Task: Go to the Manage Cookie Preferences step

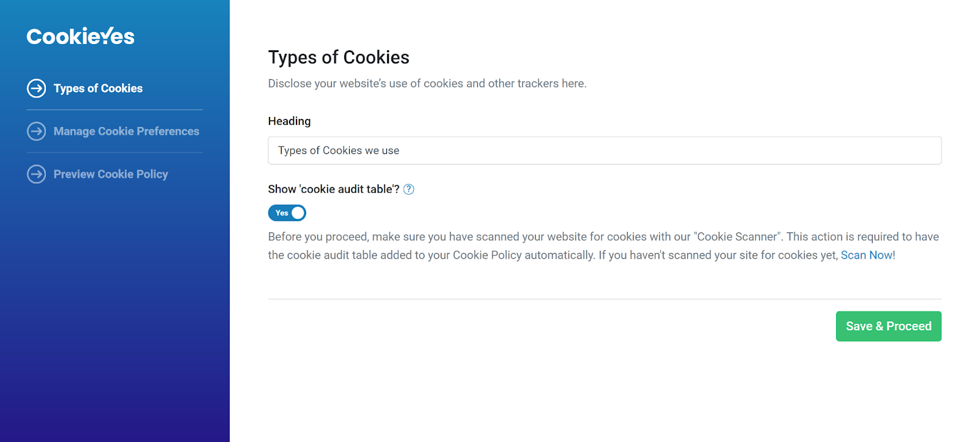Action: [126, 131]
